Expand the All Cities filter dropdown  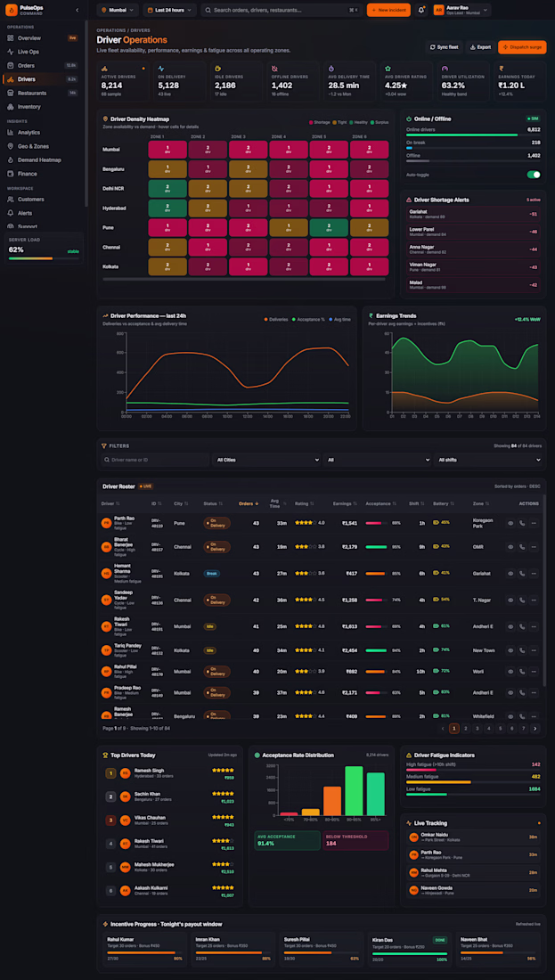click(x=266, y=460)
